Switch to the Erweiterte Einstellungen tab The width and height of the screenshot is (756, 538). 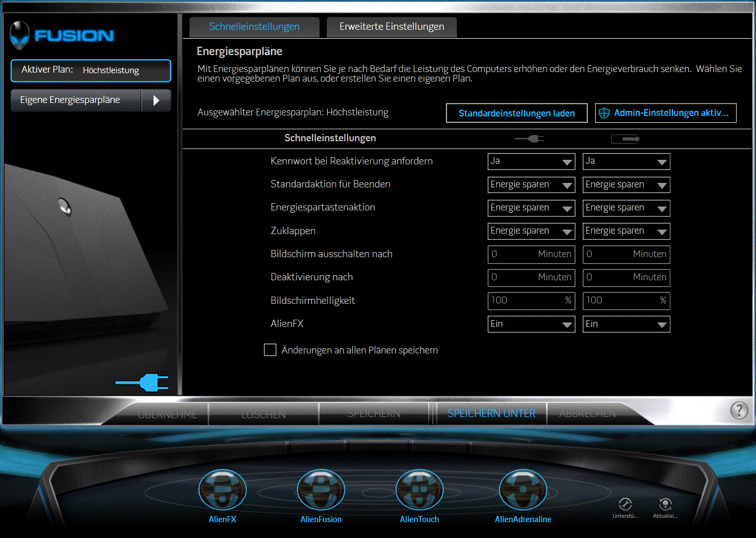pos(392,27)
